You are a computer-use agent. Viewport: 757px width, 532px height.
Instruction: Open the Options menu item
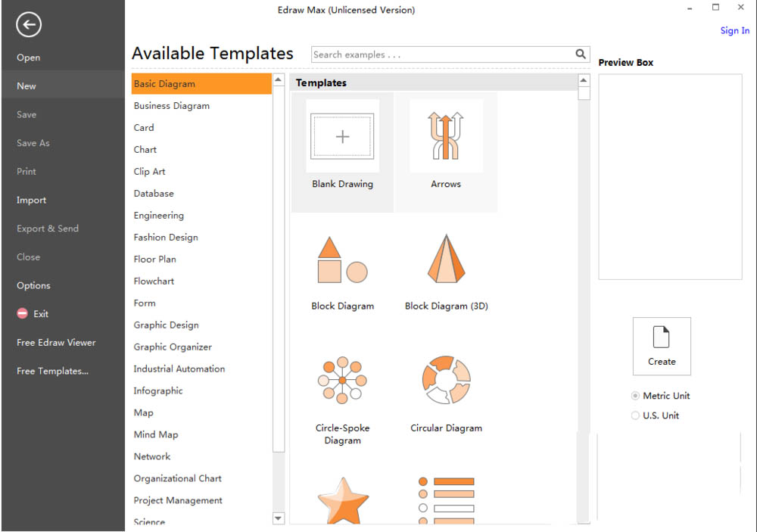coord(33,286)
